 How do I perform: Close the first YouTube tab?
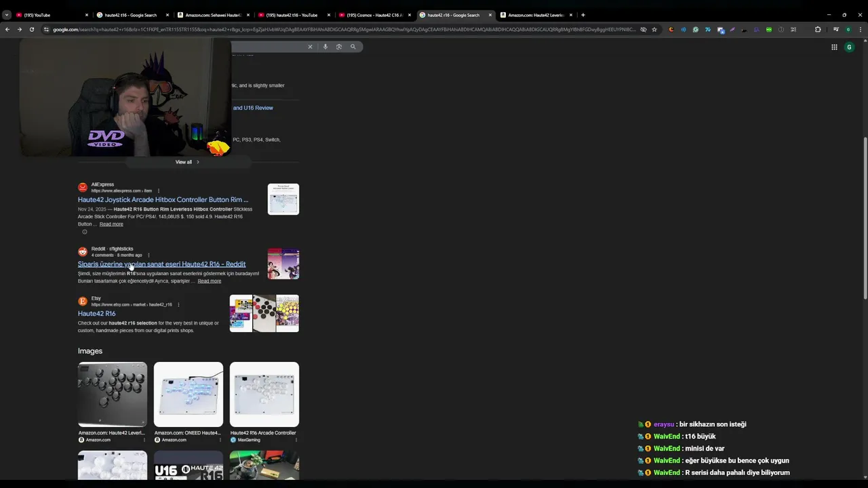87,15
